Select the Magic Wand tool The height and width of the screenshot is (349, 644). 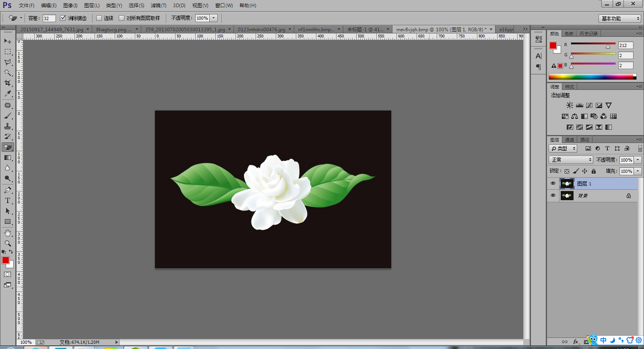(8, 72)
